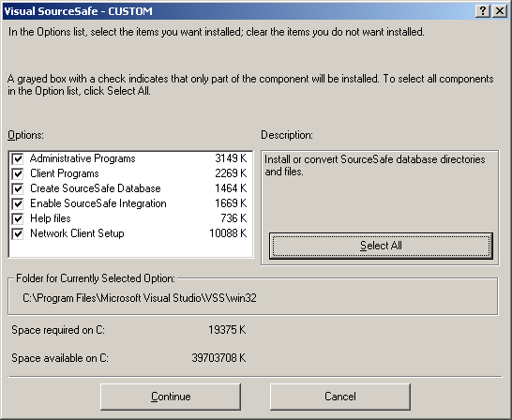Viewport: 512px width, 420px height.
Task: Click the 10088 K size value
Action: click(x=228, y=233)
